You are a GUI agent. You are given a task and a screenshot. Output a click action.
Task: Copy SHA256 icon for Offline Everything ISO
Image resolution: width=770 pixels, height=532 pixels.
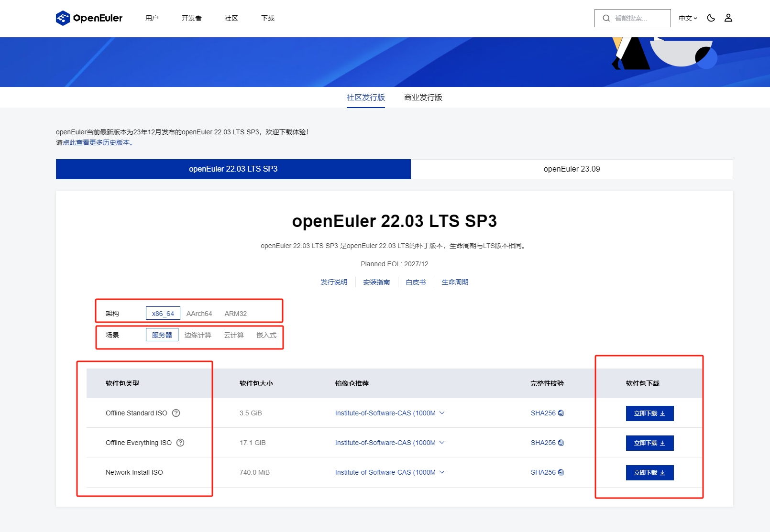coord(561,443)
